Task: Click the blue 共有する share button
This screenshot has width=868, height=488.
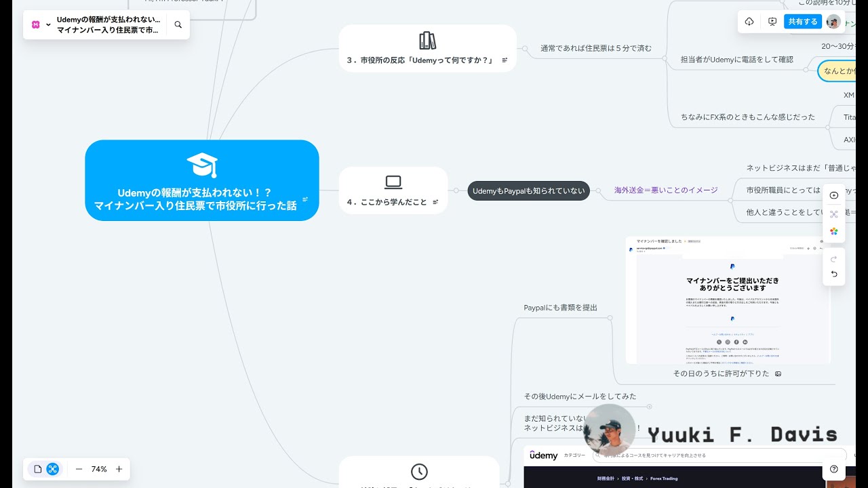Action: [x=803, y=22]
